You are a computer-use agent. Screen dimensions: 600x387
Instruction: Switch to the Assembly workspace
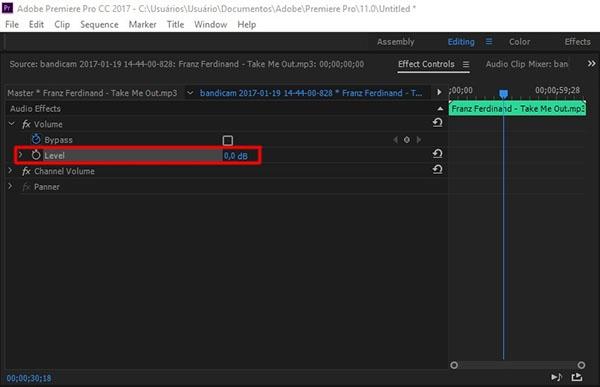[x=396, y=42]
